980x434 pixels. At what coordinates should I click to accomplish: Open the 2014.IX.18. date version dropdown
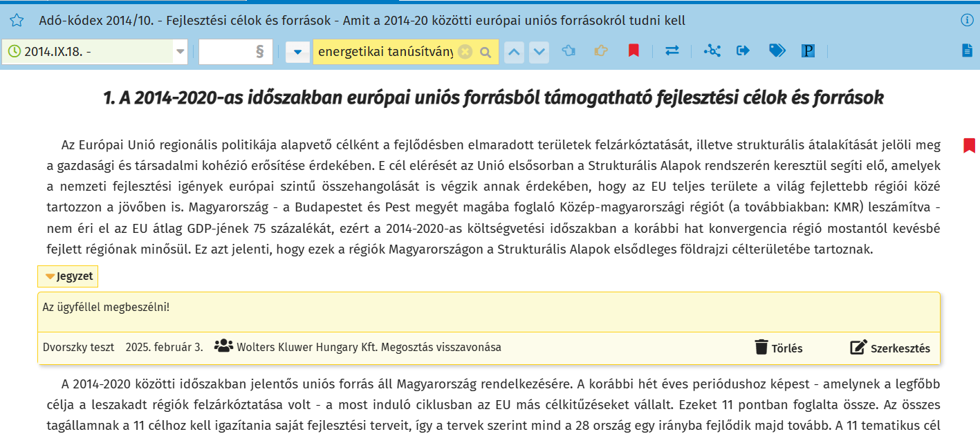click(x=180, y=52)
